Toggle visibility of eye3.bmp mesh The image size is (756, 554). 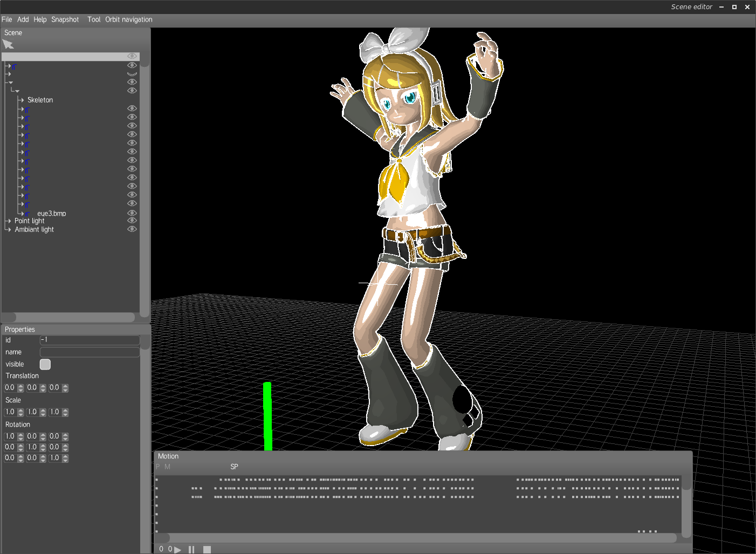132,213
